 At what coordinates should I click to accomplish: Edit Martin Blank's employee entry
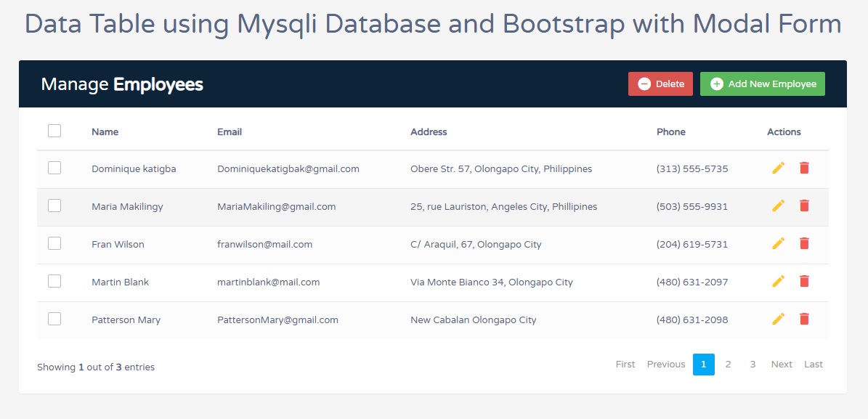point(778,281)
